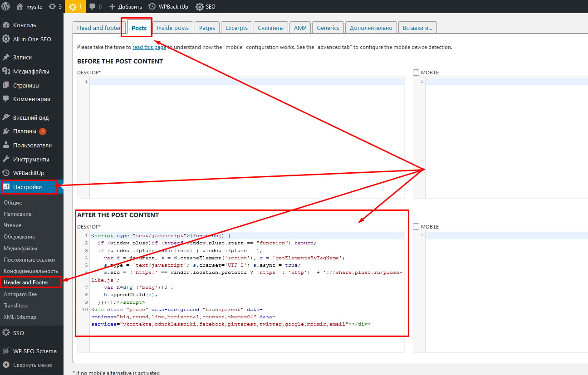
Task: Collapse the sidebar with Свернуть меню
Action: tap(32, 365)
